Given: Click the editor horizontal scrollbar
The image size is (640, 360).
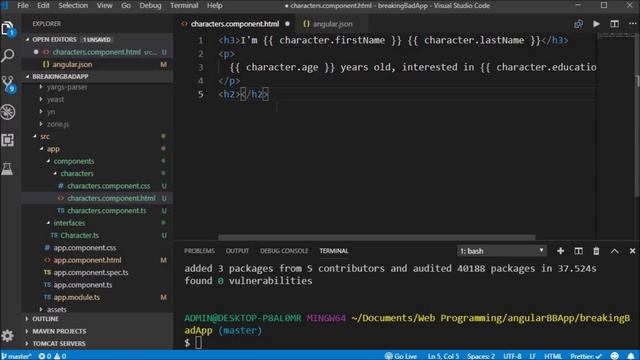Looking at the screenshot, I should click(376, 237).
